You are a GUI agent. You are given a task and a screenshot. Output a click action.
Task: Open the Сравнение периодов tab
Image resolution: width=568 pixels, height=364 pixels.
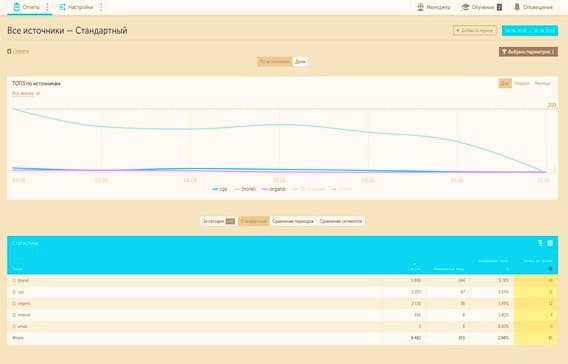[x=293, y=221]
